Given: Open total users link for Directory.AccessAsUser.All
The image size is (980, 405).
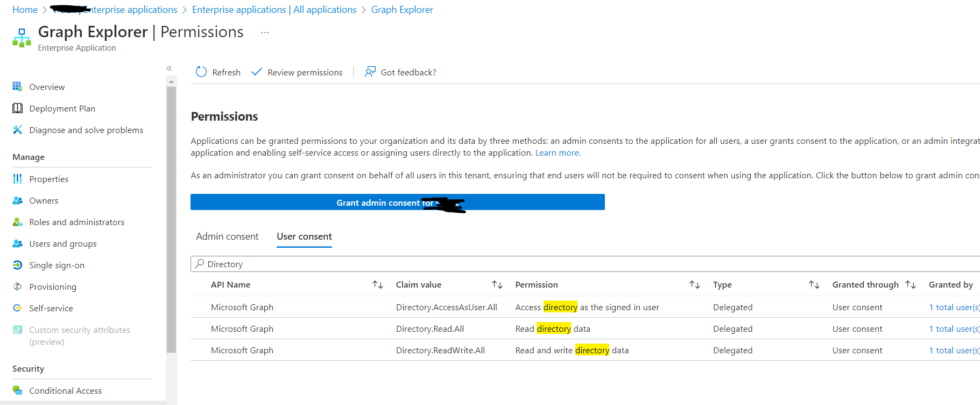Looking at the screenshot, I should [x=954, y=307].
